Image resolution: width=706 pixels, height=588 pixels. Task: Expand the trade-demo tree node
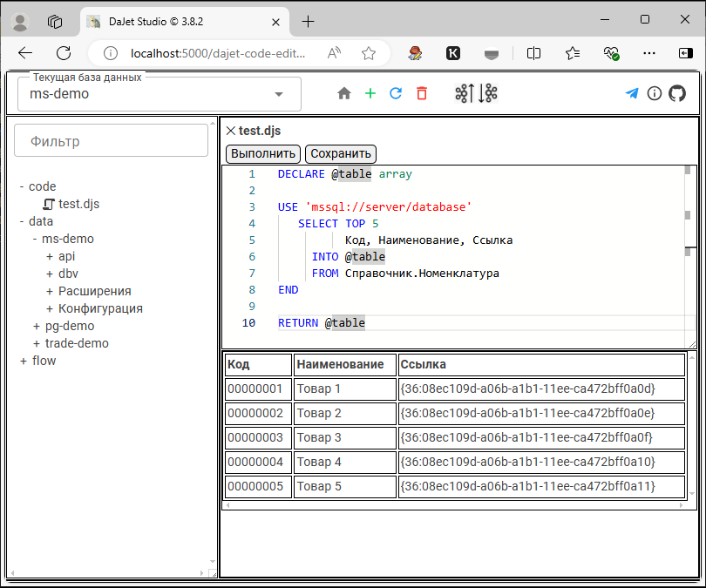pos(37,344)
